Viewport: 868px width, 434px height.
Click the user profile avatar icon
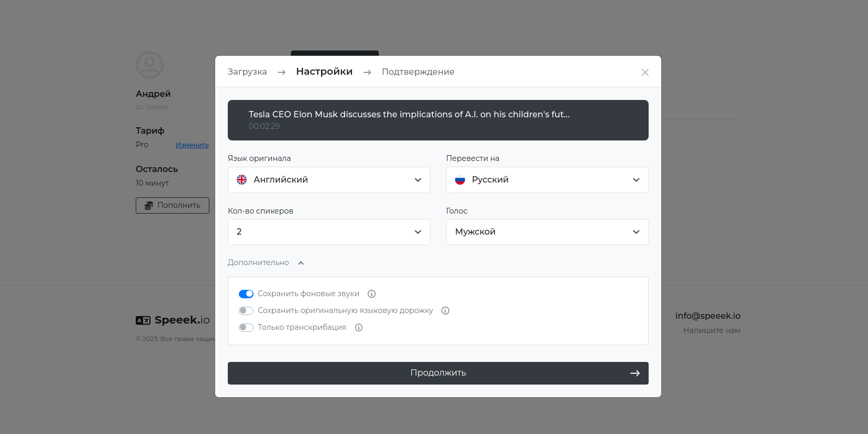[x=150, y=65]
